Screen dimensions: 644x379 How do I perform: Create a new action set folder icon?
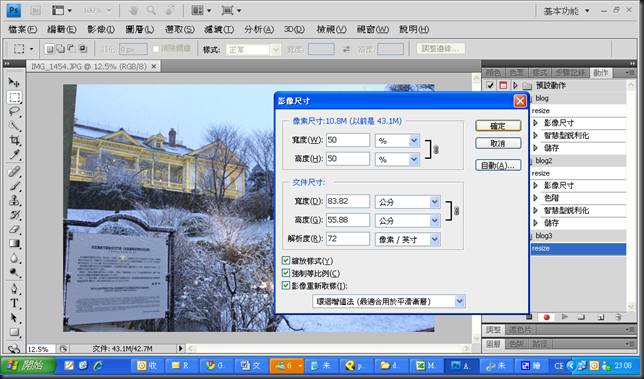tap(582, 317)
